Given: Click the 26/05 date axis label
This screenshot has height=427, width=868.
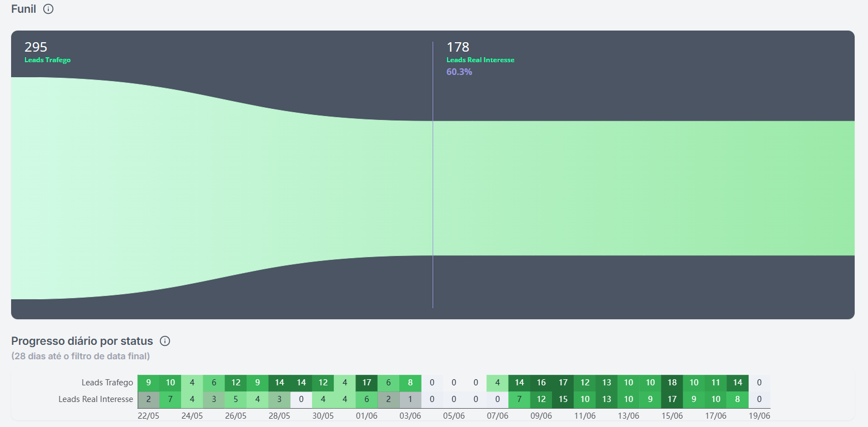Looking at the screenshot, I should (236, 416).
